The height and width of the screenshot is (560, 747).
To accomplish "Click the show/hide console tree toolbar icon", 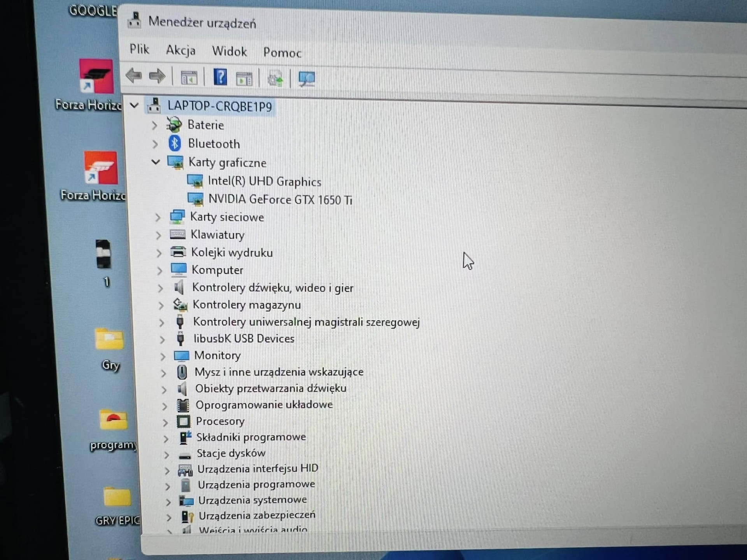I will click(x=189, y=78).
